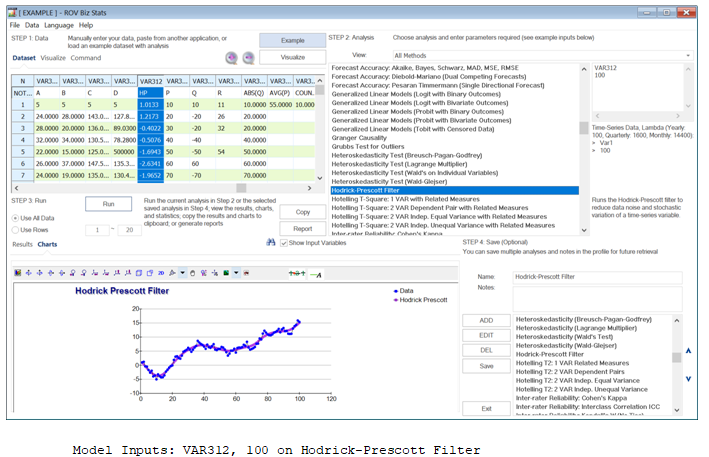This screenshot has width=709, height=457.
Task: Click the saved analyses list vertical scrollbar thumb
Action: 676,358
